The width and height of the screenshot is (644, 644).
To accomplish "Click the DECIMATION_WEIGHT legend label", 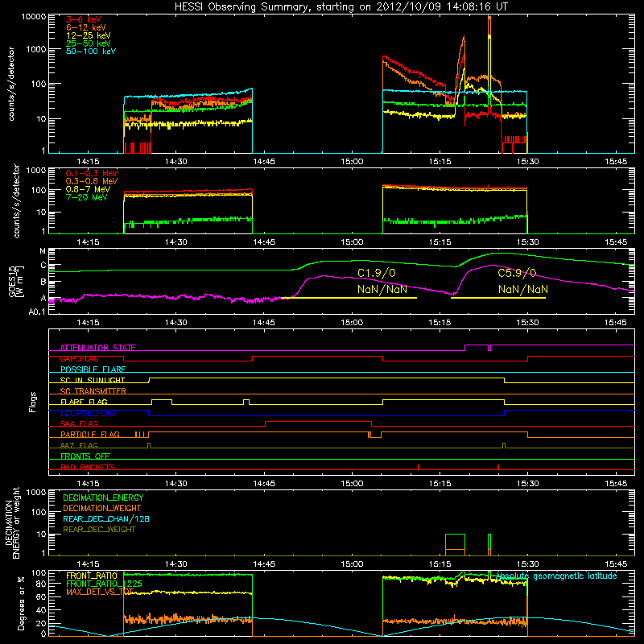I will click(x=102, y=508).
